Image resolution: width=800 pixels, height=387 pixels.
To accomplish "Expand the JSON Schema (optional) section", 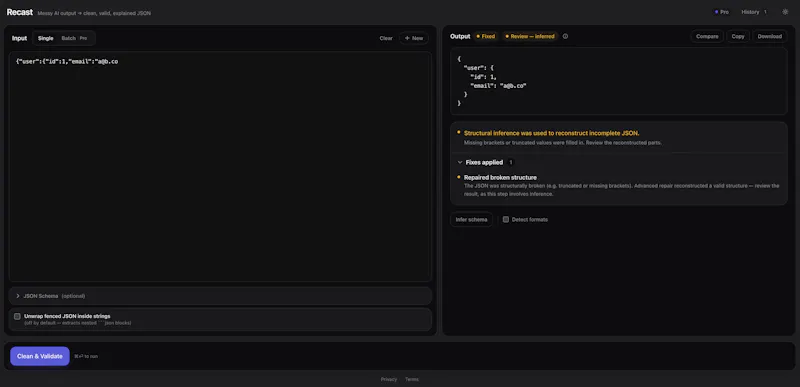I will pyautogui.click(x=220, y=296).
